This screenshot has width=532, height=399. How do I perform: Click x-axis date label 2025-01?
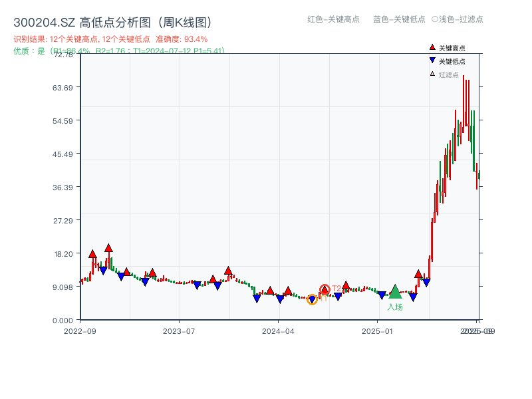[x=377, y=331]
